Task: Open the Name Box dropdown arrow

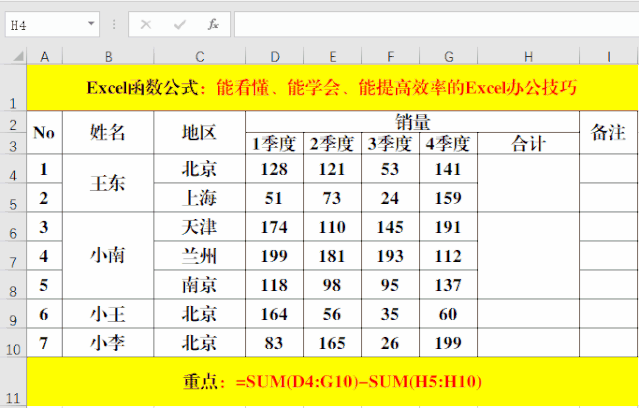Action: click(x=91, y=24)
